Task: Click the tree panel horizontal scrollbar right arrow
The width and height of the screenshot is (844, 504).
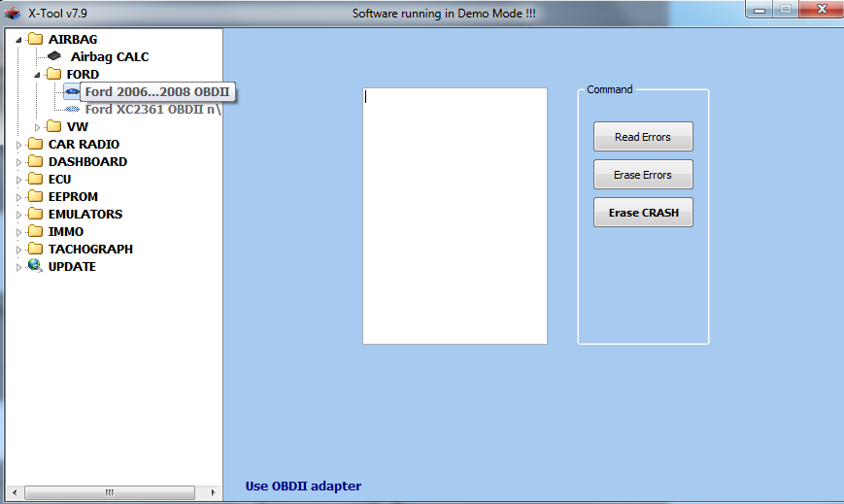Action: click(x=214, y=492)
